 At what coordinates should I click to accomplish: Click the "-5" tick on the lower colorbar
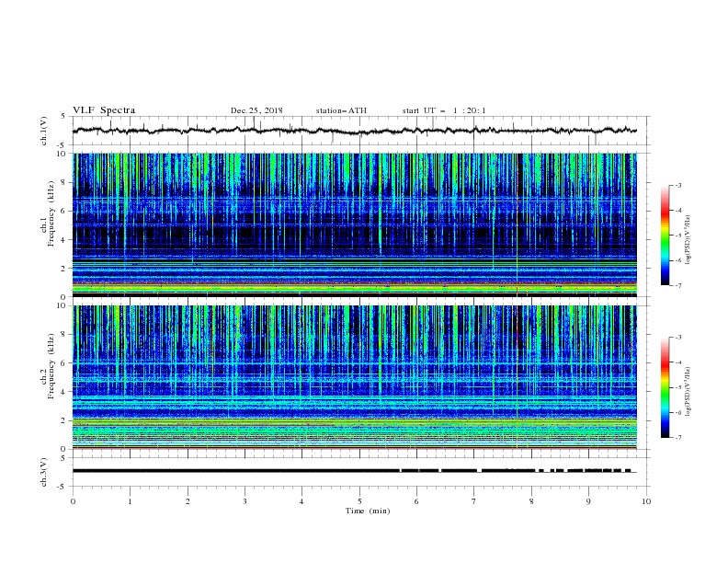point(678,387)
